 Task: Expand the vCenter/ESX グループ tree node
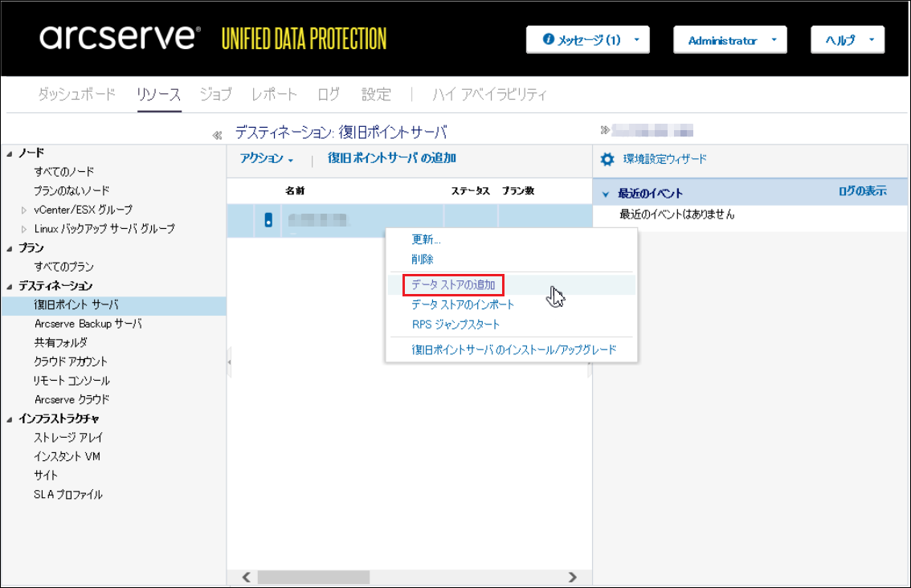(24, 210)
